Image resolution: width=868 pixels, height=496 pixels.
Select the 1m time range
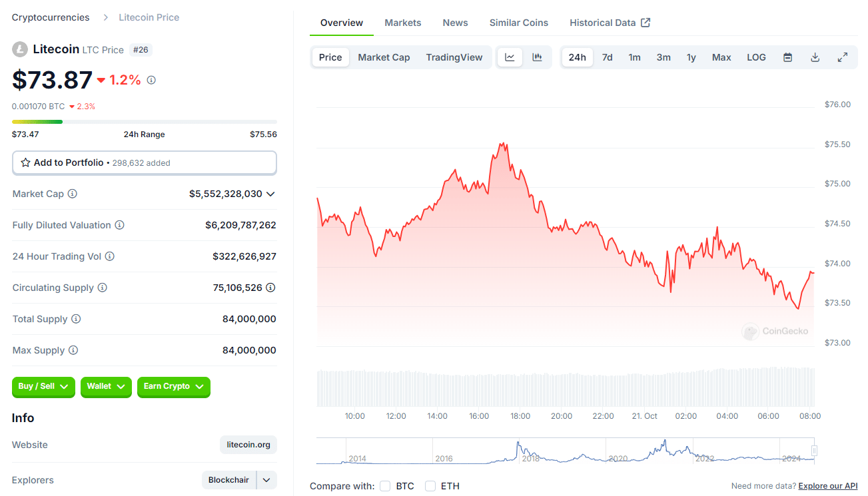[x=635, y=57]
